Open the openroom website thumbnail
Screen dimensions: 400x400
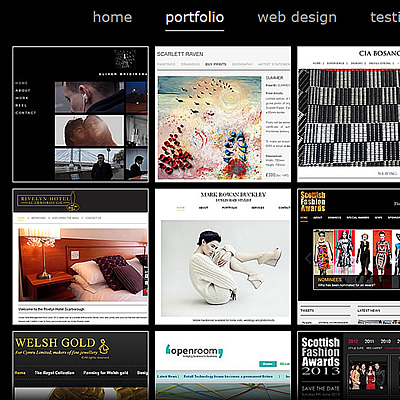coord(223,366)
